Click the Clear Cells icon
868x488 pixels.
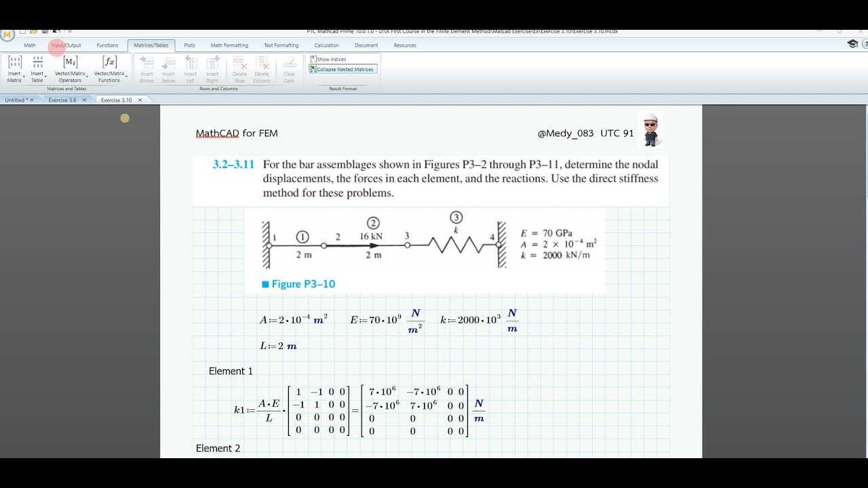(x=289, y=62)
